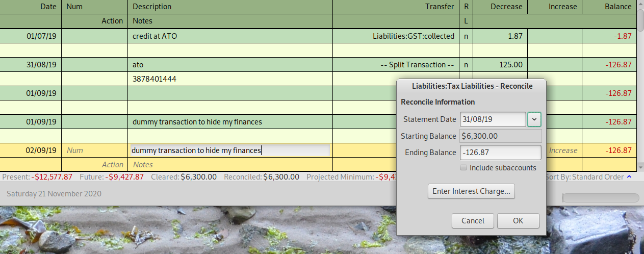Viewport: 644px width, 254px height.
Task: Select the credit at ATO transaction
Action: click(230, 36)
